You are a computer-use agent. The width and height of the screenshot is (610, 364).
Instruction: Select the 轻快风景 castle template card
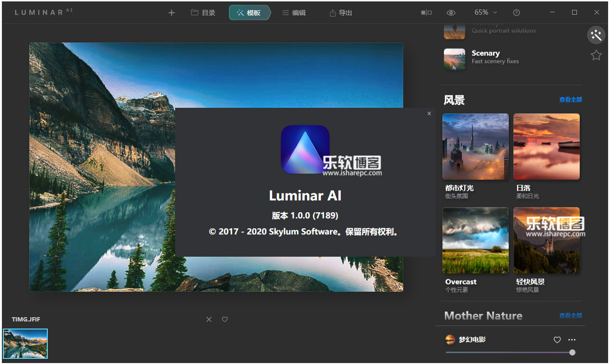tap(547, 240)
